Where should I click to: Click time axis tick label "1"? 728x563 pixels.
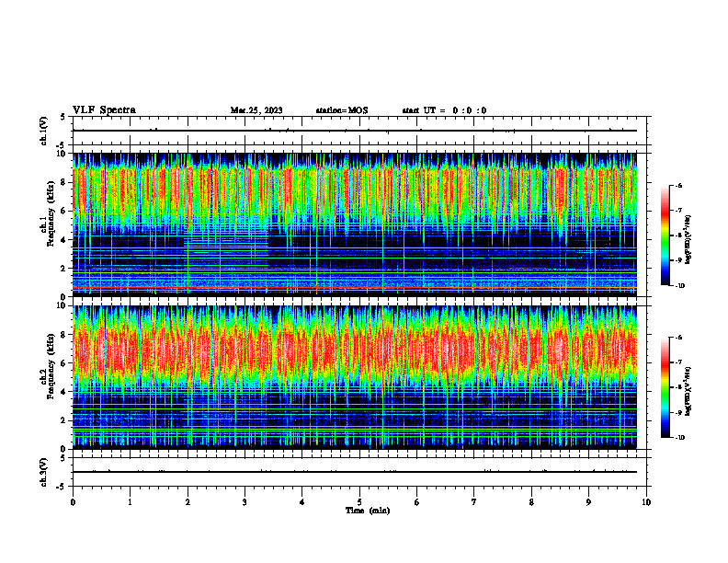(130, 502)
